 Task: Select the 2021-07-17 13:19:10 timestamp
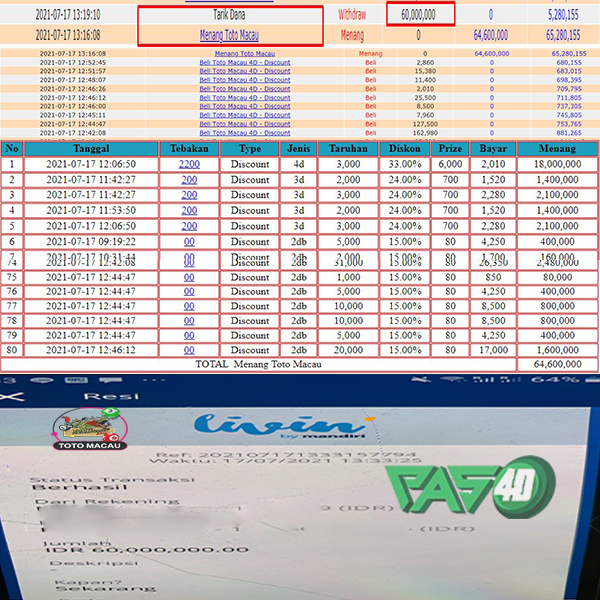[x=68, y=15]
